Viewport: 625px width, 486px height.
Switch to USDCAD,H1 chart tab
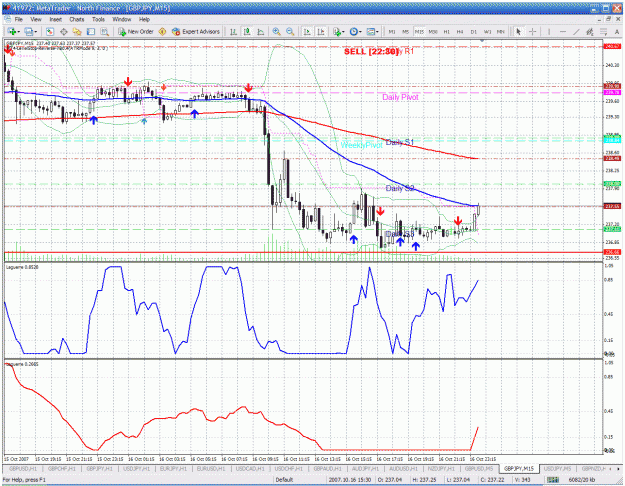pos(250,469)
